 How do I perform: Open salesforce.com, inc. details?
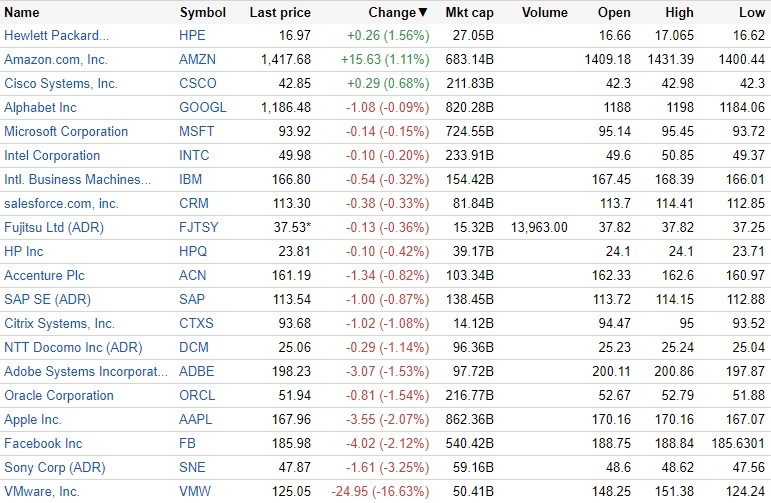[x=61, y=203]
